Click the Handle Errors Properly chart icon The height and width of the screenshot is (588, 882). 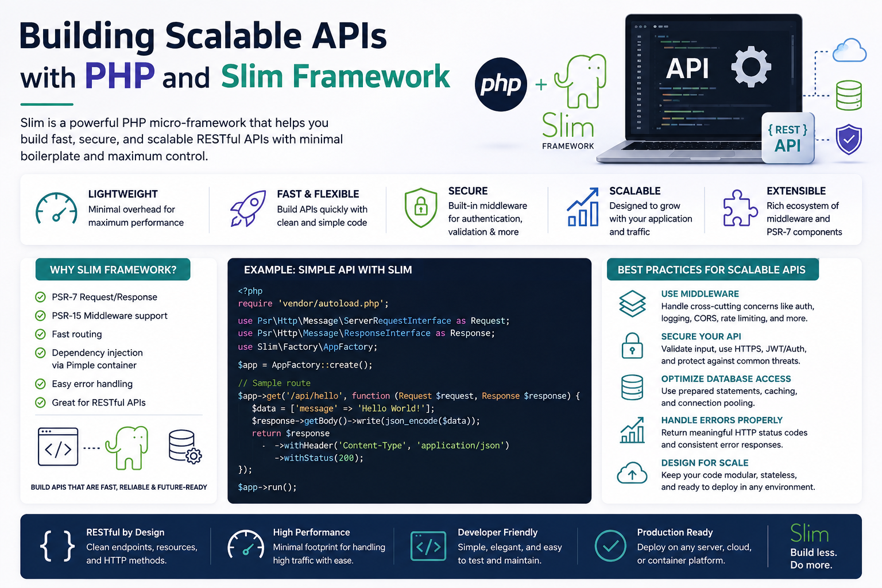point(632,430)
